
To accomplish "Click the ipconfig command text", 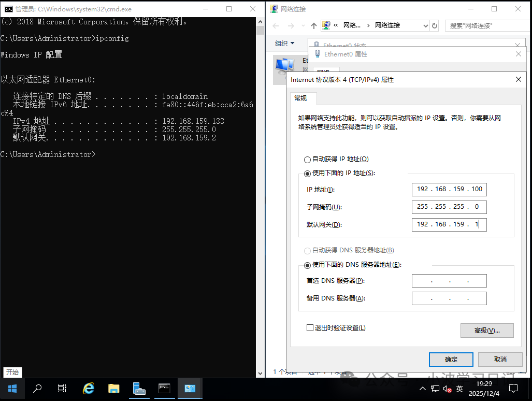I will tap(112, 39).
